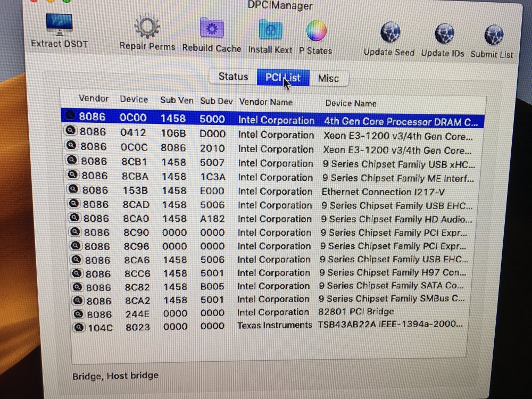Click '9 Series Chipset Family USB xHC...' entry

(399, 164)
